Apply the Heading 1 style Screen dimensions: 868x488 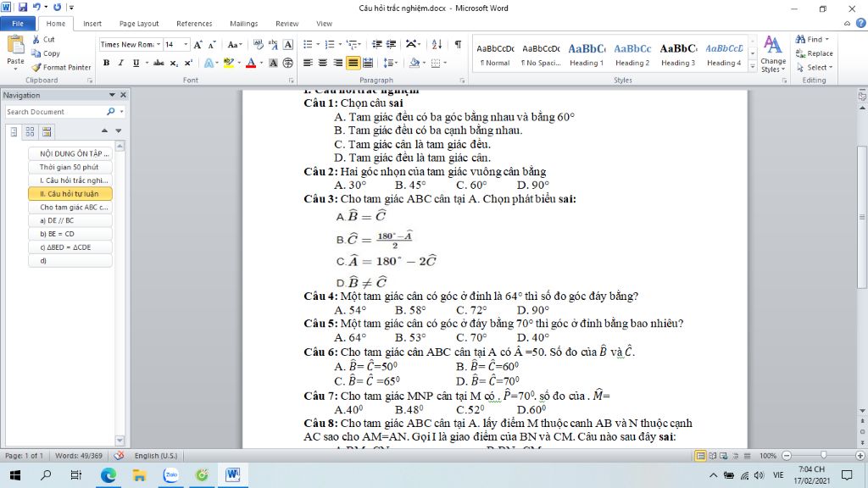[587, 54]
